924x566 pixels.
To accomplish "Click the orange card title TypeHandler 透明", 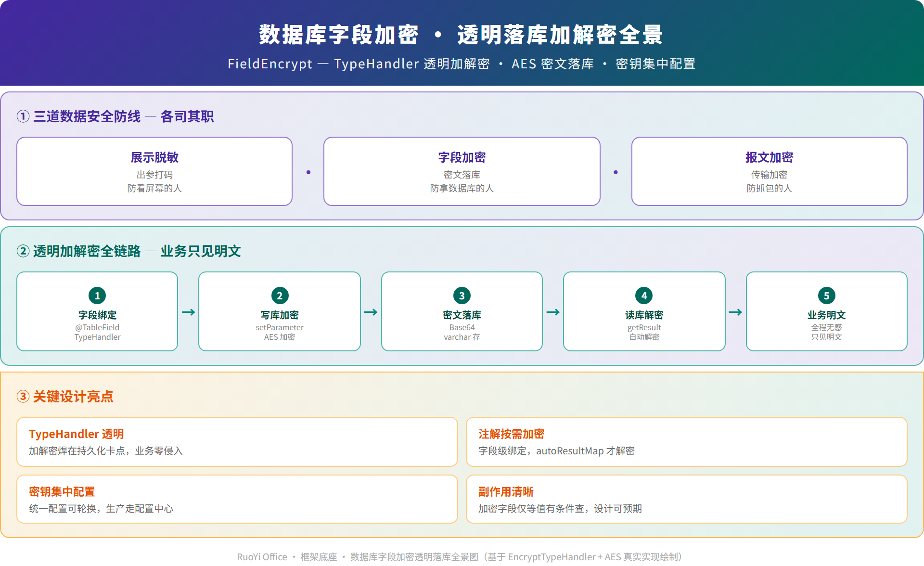I will pos(77,434).
